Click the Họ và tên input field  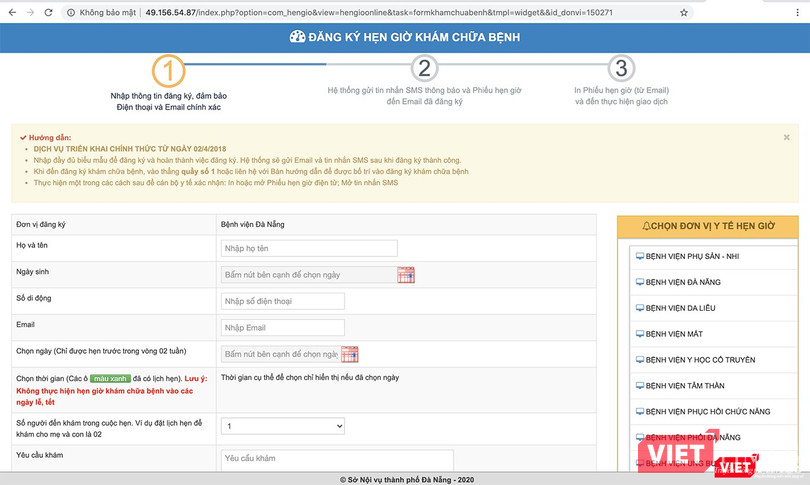pyautogui.click(x=308, y=249)
